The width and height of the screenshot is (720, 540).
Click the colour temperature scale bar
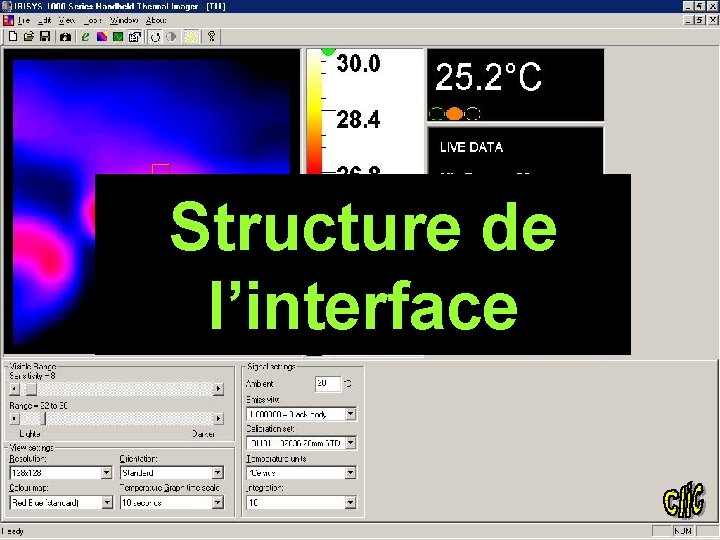click(315, 112)
